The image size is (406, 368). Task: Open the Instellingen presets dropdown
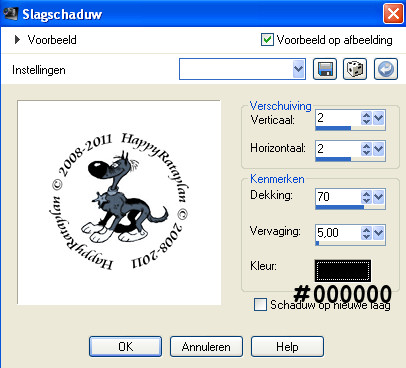click(299, 69)
